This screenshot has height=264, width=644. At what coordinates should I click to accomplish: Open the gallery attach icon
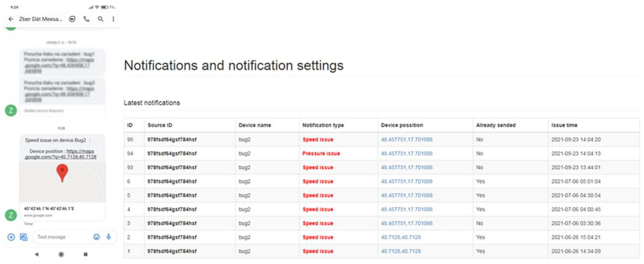[x=24, y=237]
